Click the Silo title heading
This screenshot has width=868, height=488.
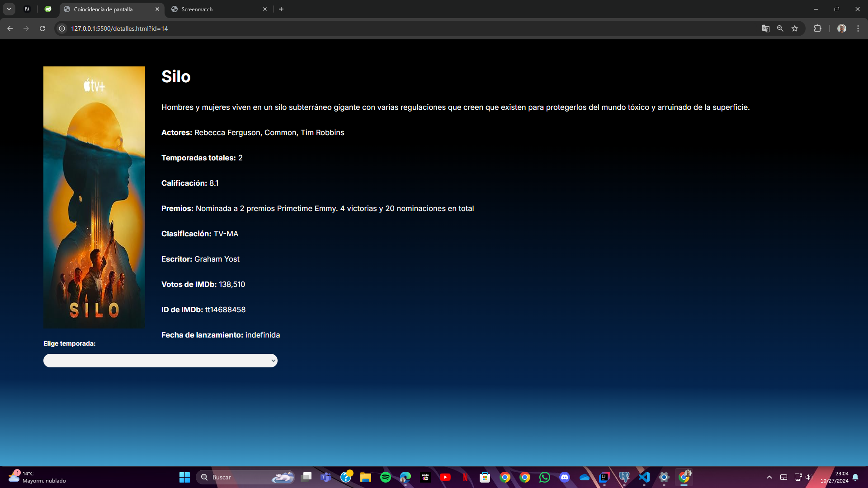pos(176,76)
